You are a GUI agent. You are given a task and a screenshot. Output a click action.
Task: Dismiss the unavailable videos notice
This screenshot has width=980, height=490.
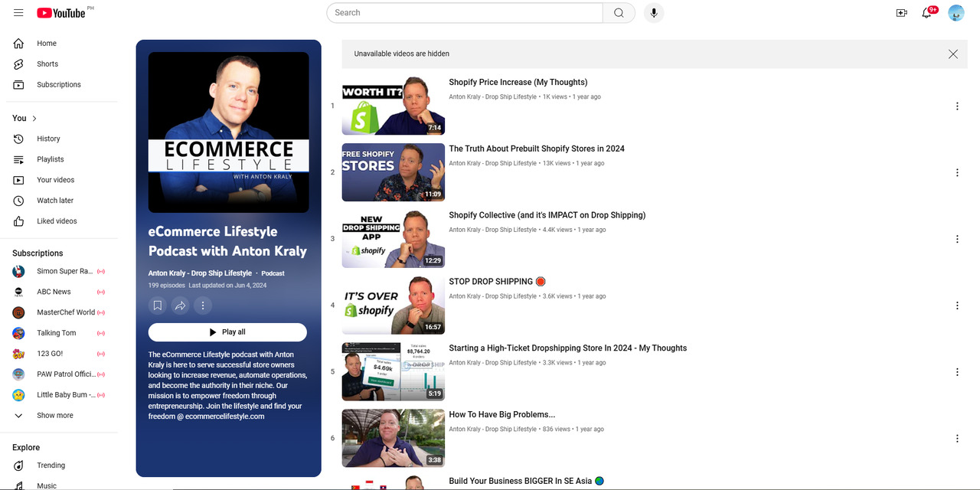coord(953,54)
